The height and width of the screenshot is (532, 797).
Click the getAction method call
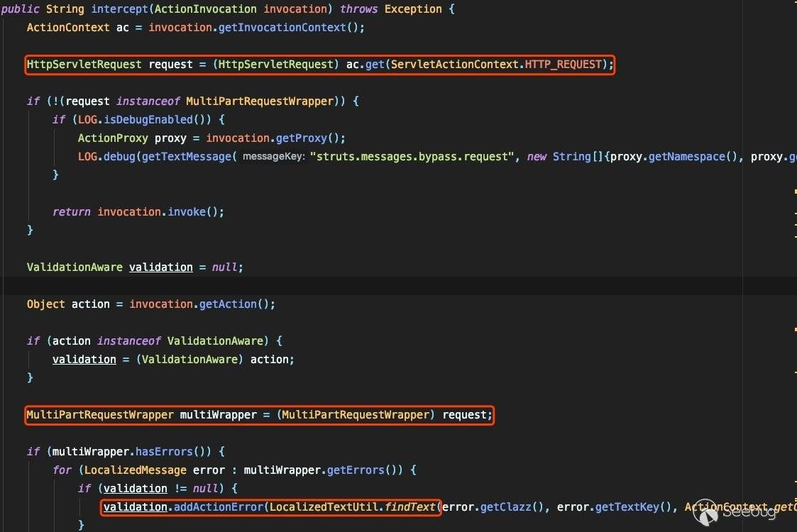click(x=229, y=304)
